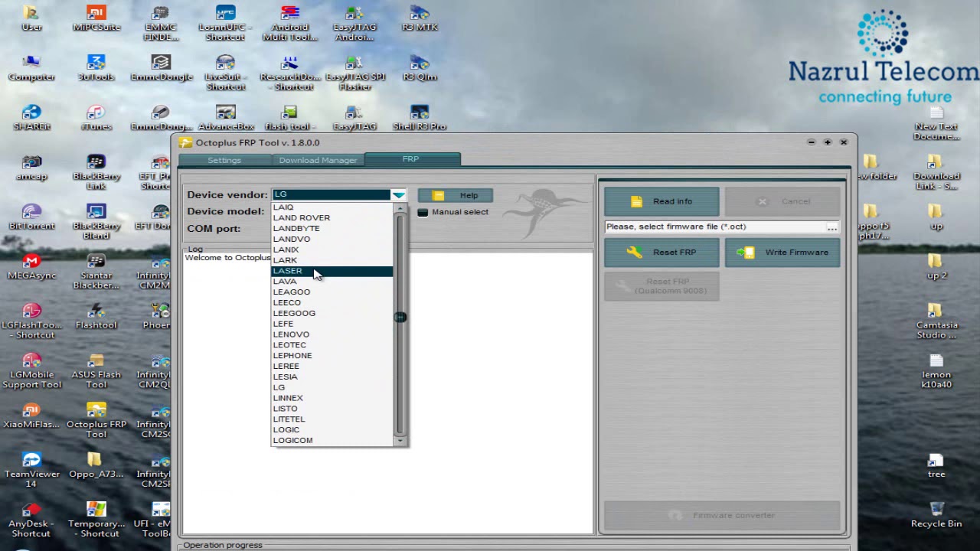
Task: Open AnyDesk shortcut icon
Action: [31, 520]
